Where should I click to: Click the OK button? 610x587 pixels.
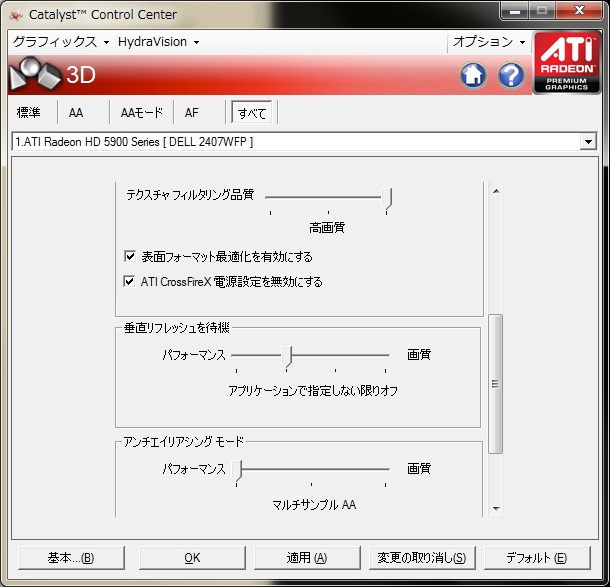(x=192, y=558)
